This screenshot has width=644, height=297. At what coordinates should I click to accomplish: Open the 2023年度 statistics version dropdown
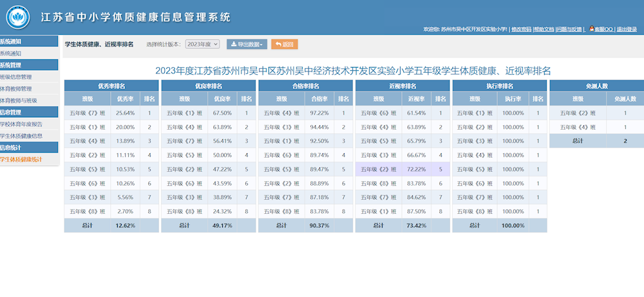point(202,44)
